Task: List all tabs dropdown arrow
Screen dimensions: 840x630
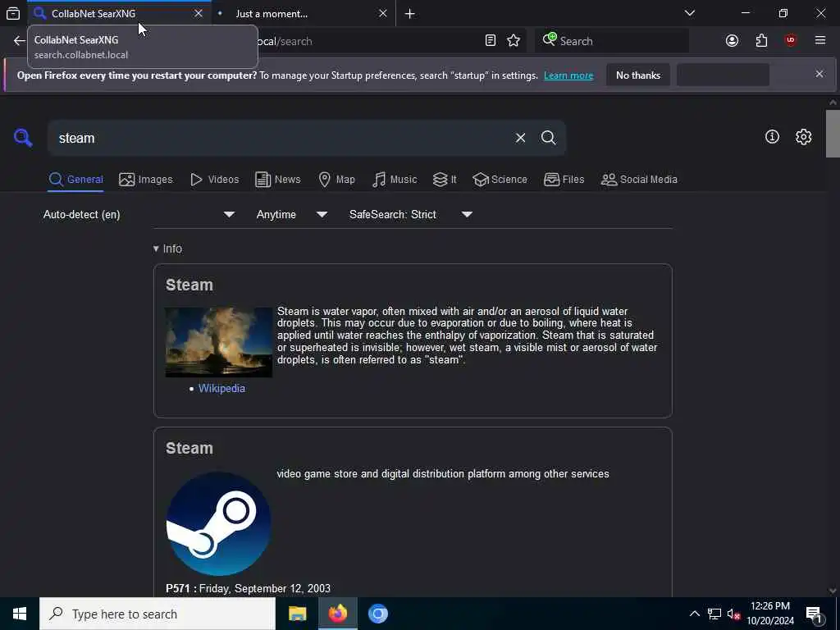Action: [690, 13]
